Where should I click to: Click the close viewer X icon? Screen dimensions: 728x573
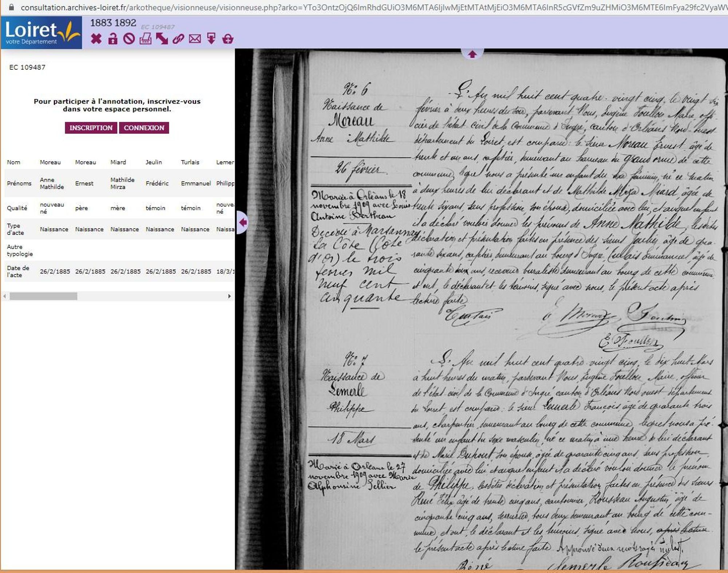tap(96, 39)
